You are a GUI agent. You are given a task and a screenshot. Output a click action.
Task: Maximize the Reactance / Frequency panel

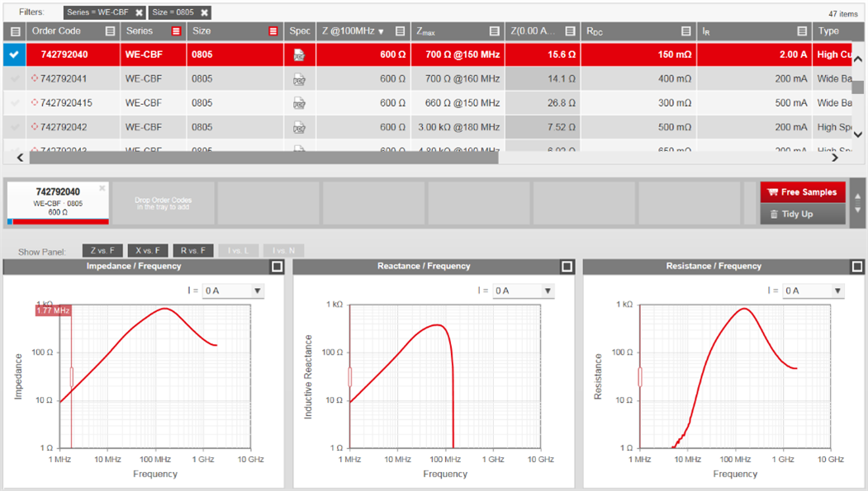[567, 267]
